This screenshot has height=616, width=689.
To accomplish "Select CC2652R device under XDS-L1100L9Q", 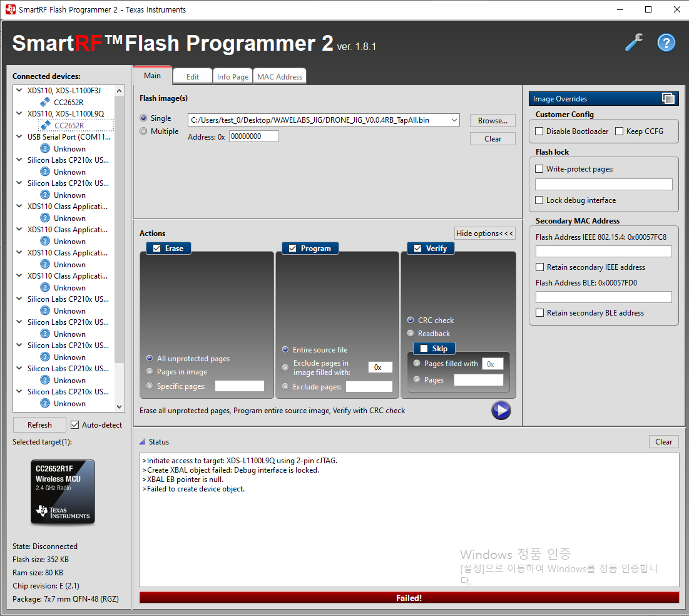I will pos(69,125).
